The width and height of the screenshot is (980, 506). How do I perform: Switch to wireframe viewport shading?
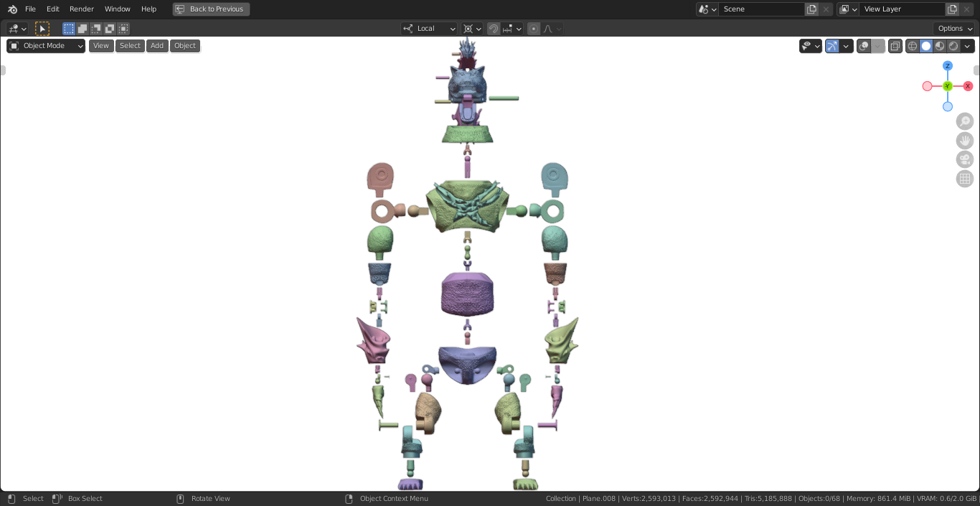(913, 46)
